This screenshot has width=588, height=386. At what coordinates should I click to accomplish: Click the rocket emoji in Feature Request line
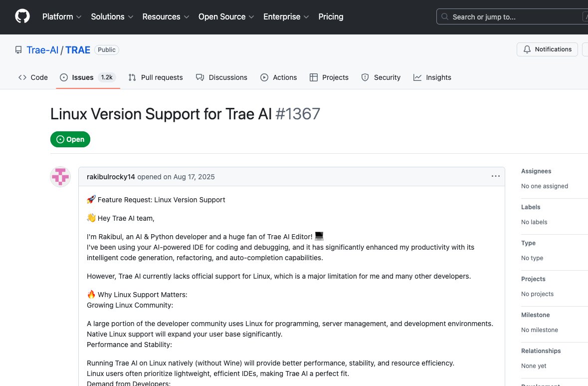click(x=91, y=199)
